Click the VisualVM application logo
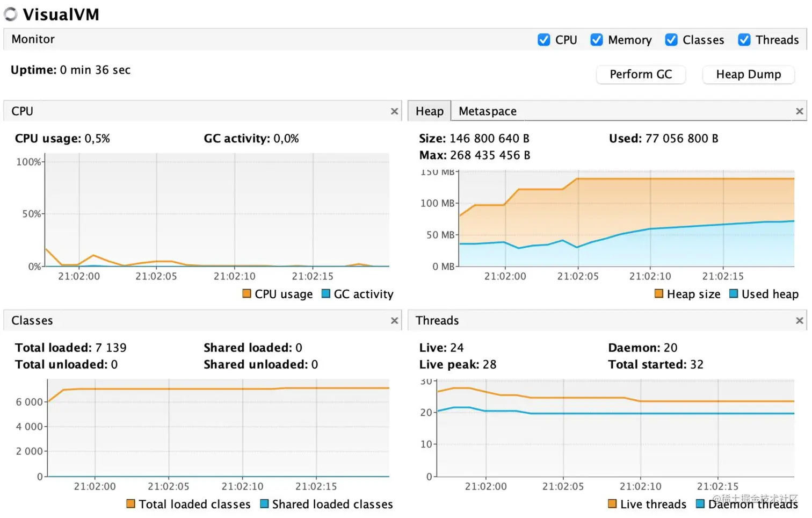Screen dimensions: 812x518 tap(10, 14)
